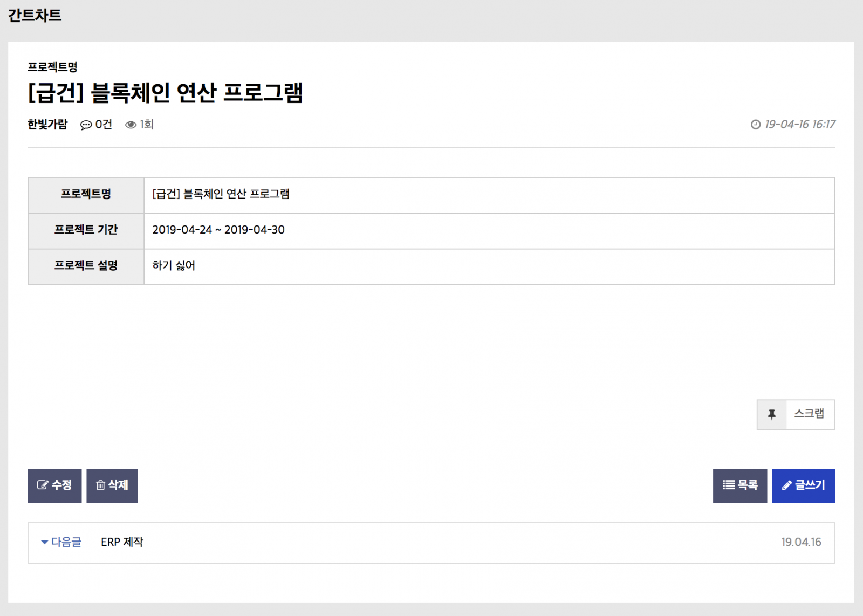Click the 간트차트 page heading
Viewport: 863px width, 616px height.
[35, 15]
